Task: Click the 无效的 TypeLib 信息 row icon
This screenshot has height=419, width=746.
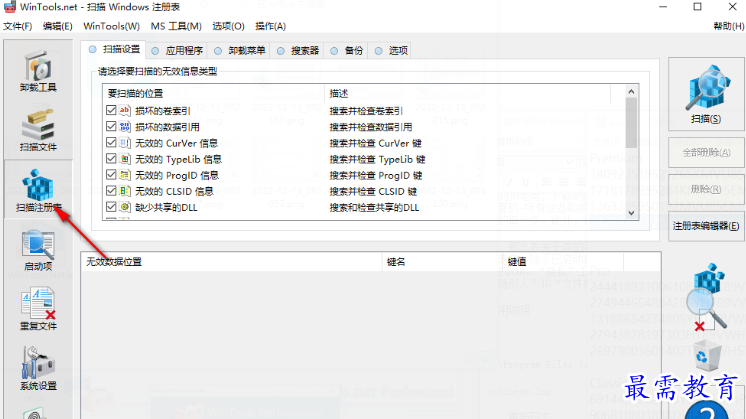Action: [x=125, y=159]
